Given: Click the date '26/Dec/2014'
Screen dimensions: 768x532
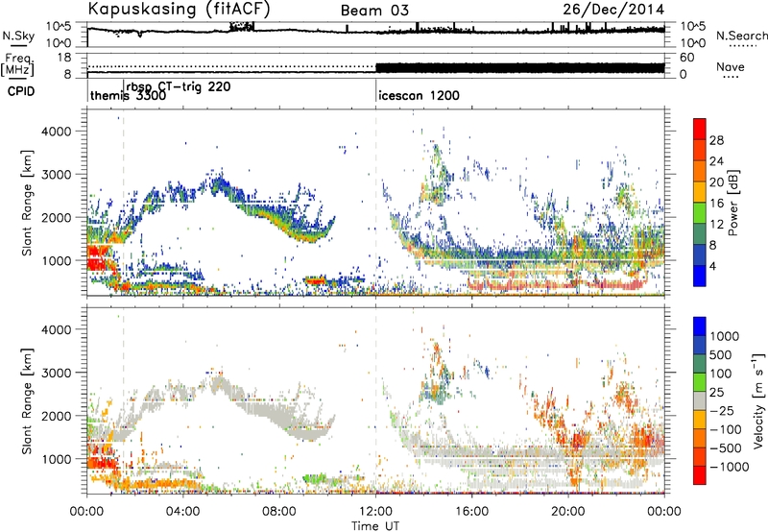Looking at the screenshot, I should [x=613, y=10].
